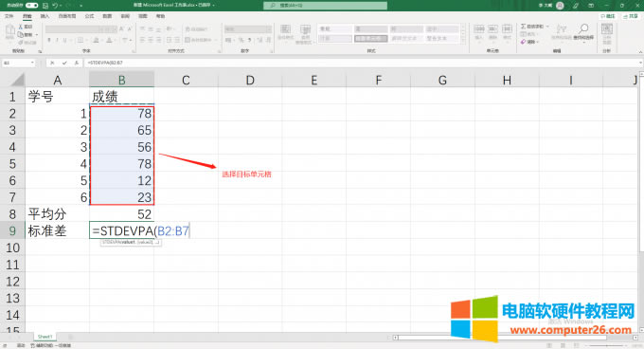644x349 pixels.
Task: Collapse the ribbon using the chevron arrow
Action: click(640, 52)
